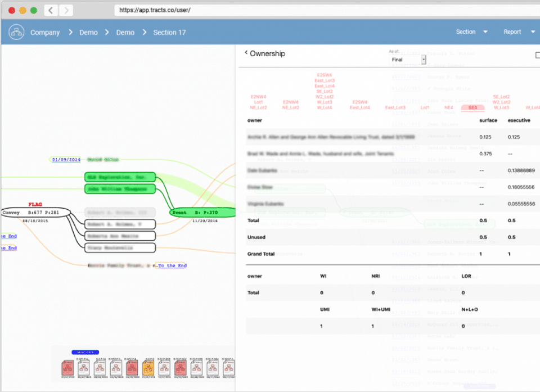
Task: Select the W_Lot4 tract tab
Action: point(533,108)
